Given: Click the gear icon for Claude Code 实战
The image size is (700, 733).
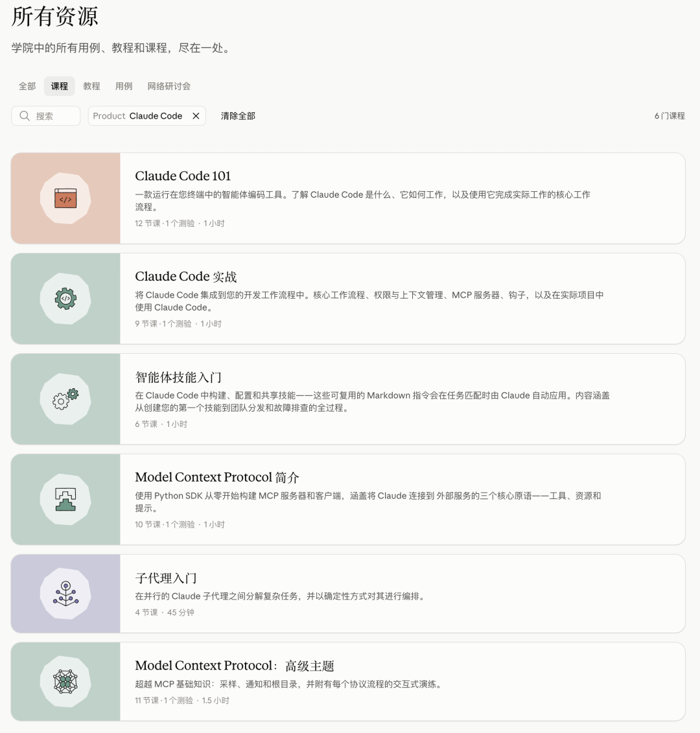Looking at the screenshot, I should (x=65, y=299).
